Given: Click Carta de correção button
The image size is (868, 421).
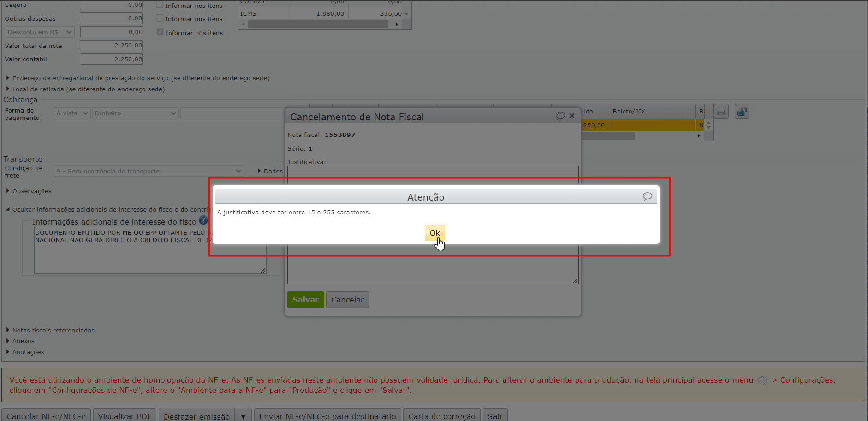Looking at the screenshot, I should pos(442,416).
